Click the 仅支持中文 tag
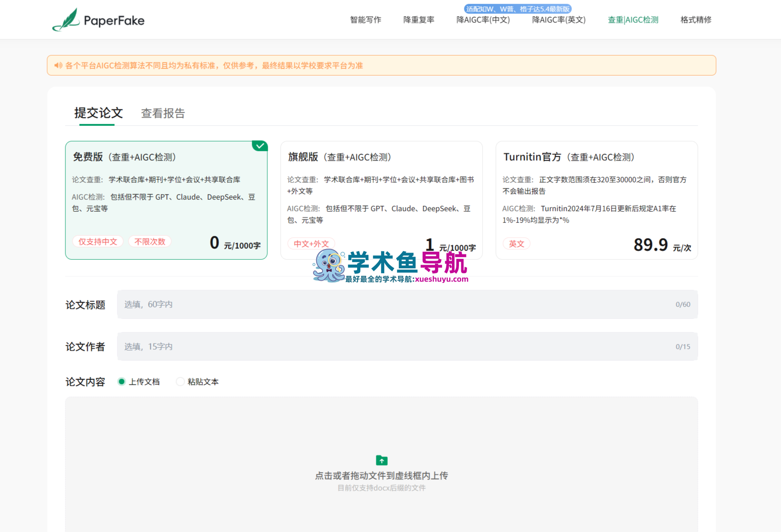This screenshot has height=532, width=781. (x=98, y=242)
